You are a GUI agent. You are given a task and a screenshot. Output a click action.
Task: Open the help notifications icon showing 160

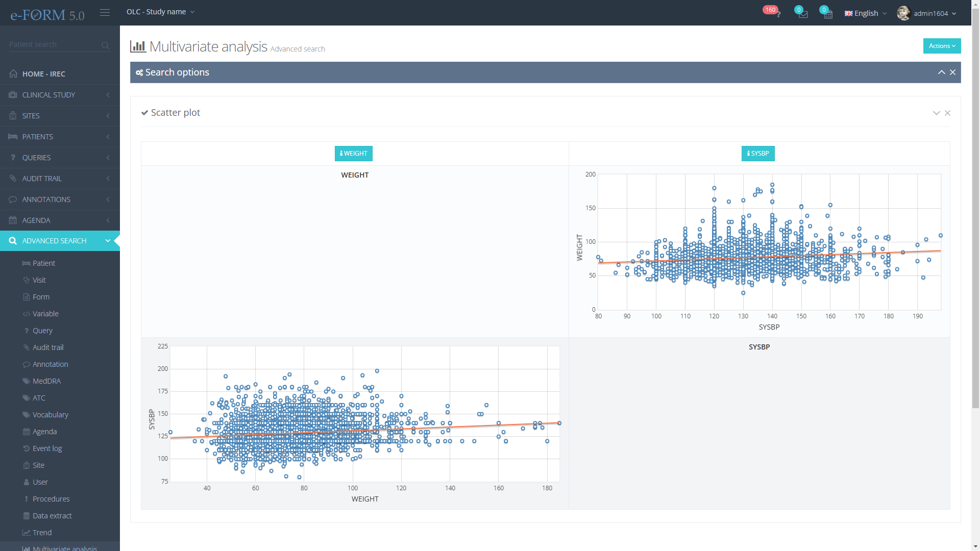776,13
